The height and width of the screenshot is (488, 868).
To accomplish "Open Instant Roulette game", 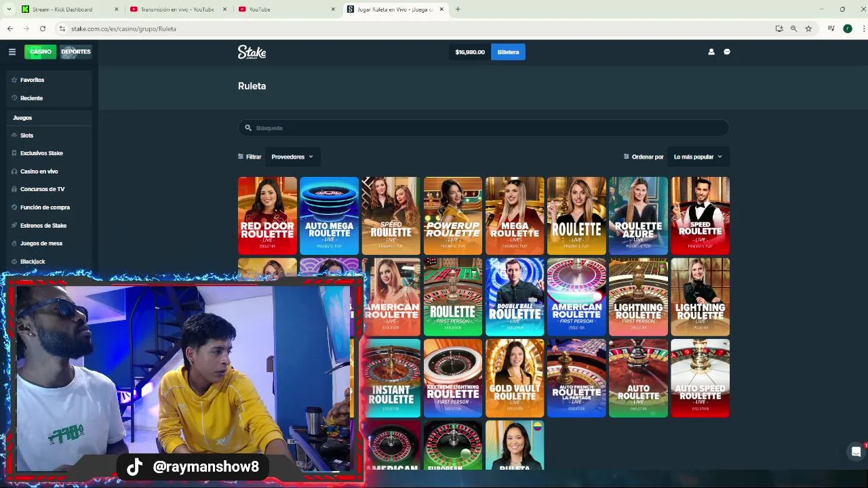I will coord(391,378).
